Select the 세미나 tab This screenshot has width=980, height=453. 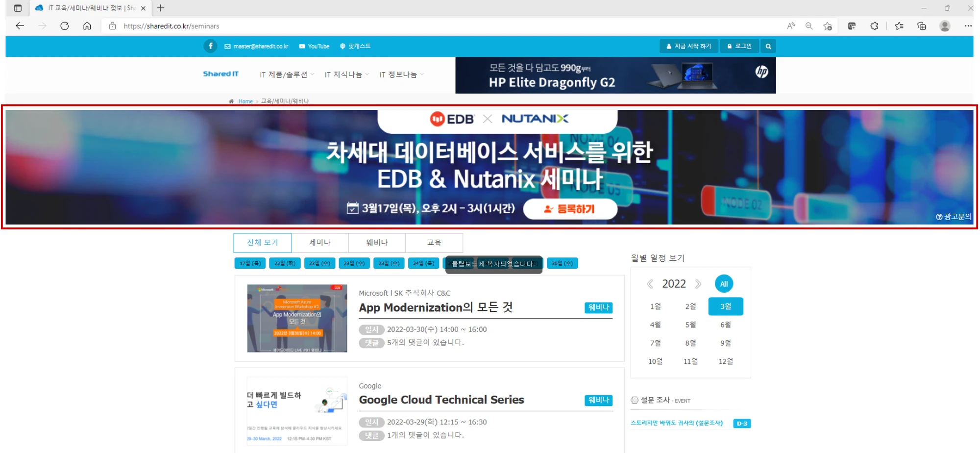pyautogui.click(x=319, y=243)
